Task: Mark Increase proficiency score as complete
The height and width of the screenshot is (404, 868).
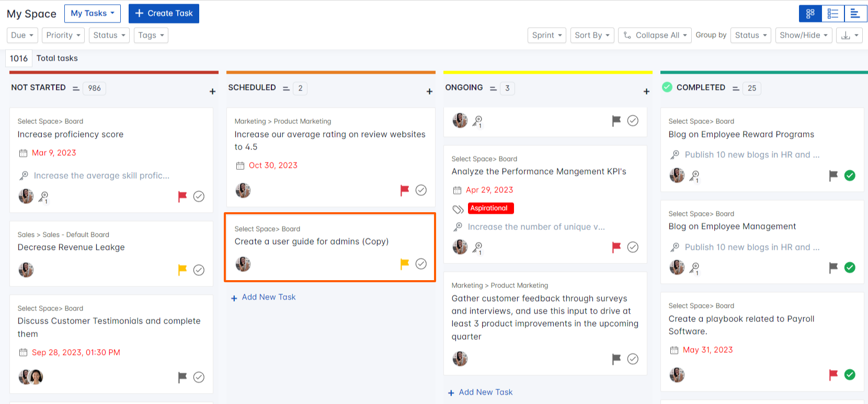Action: point(199,197)
